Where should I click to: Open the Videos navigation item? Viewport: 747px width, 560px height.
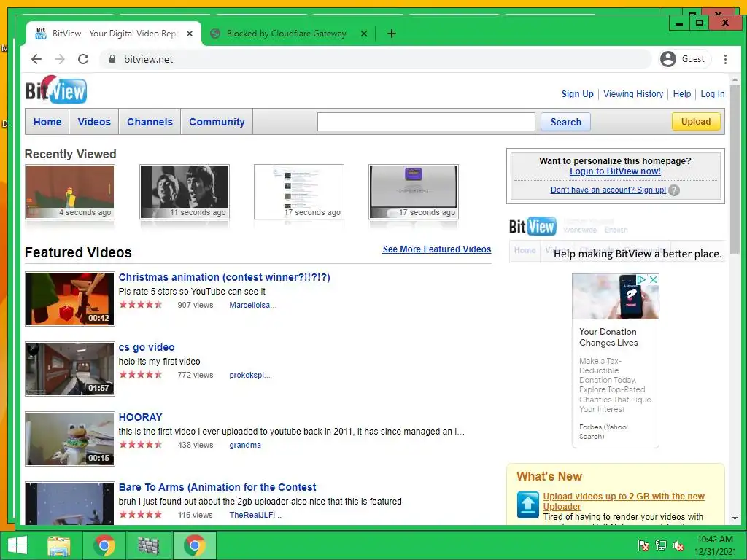(94, 122)
